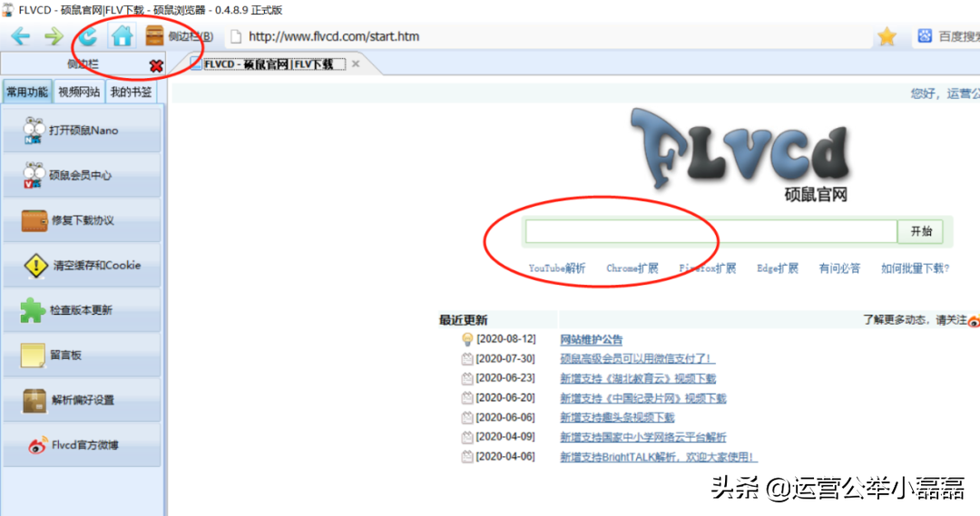Toggle the sidebar with 侧边栏(B) button
Image resolution: width=980 pixels, height=516 pixels.
click(179, 36)
